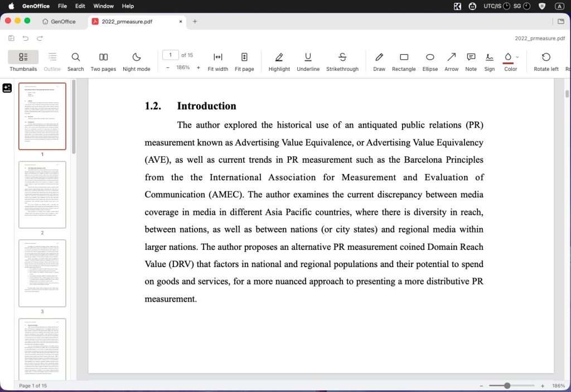
Task: Click the K app icon in menu bar
Action: coord(457,6)
